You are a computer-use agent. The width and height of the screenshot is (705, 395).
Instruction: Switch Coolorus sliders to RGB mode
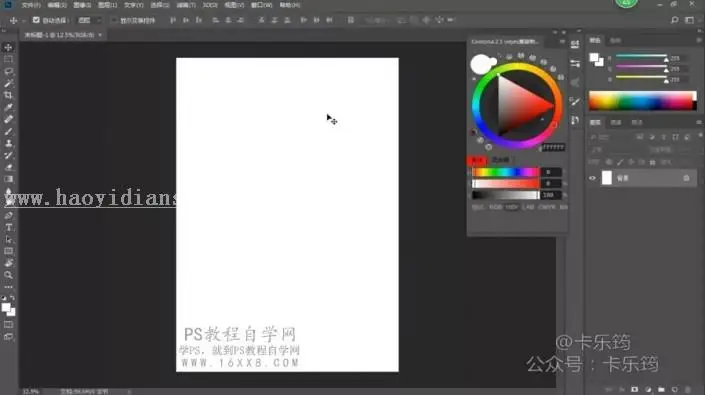point(495,207)
